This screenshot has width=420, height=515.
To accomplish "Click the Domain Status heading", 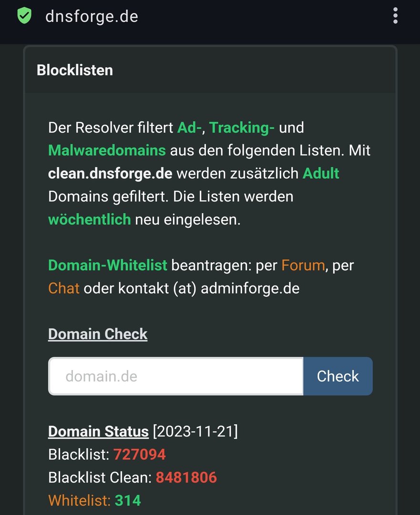I will click(x=98, y=432).
